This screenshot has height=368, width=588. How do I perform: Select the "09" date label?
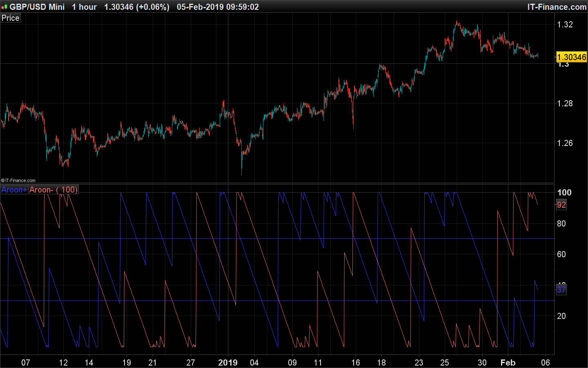click(292, 363)
